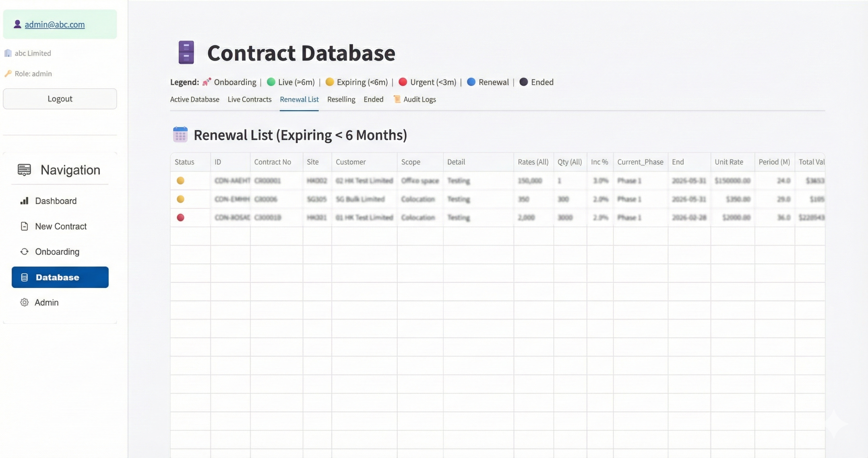868x458 pixels.
Task: Sort by the Customer column header
Action: (x=350, y=162)
